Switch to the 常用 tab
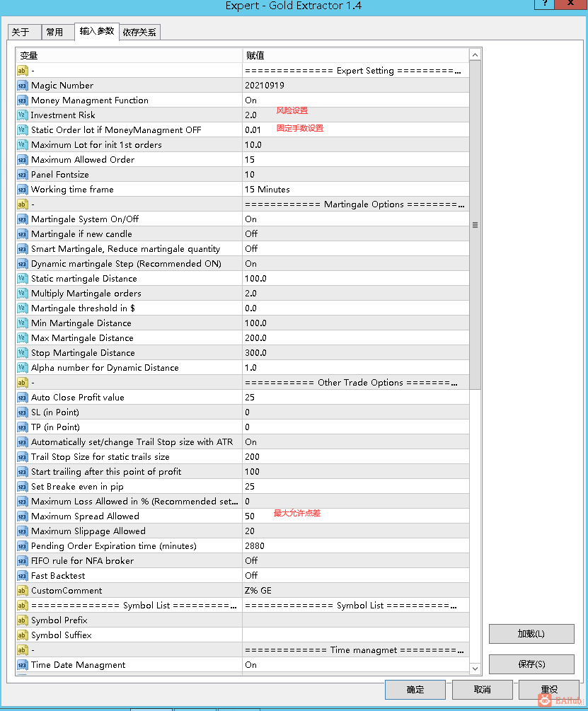 tap(57, 33)
